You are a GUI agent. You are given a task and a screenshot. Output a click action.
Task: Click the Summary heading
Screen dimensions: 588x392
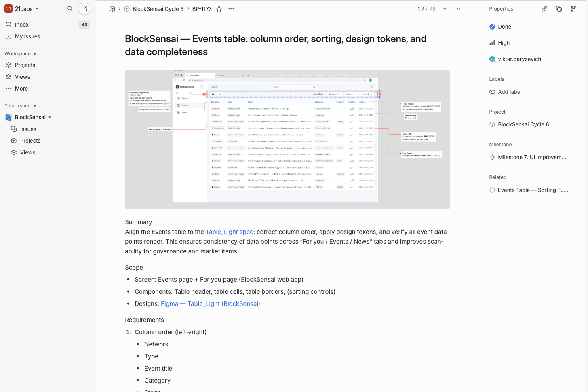pyautogui.click(x=139, y=222)
